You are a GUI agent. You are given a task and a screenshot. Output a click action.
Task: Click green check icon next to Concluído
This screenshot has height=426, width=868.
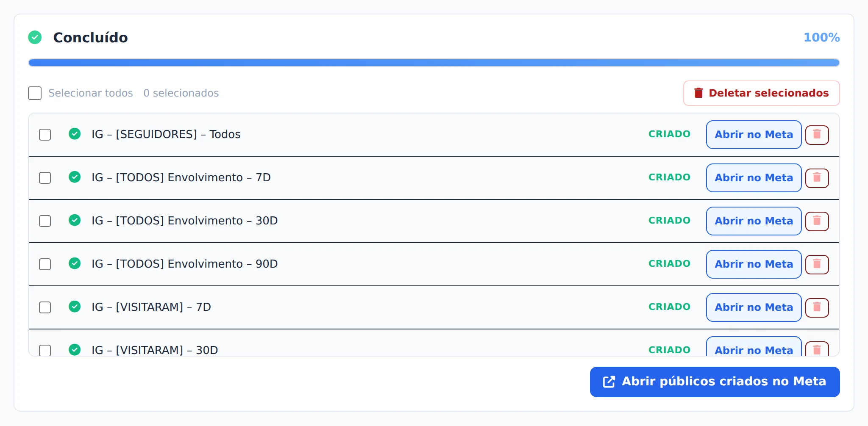(x=35, y=37)
